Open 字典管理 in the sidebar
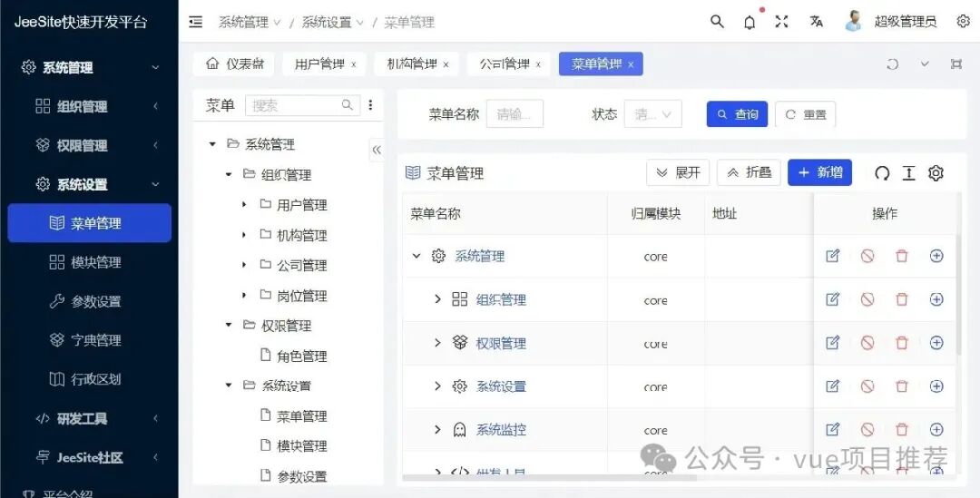This screenshot has height=498, width=980. [x=89, y=340]
